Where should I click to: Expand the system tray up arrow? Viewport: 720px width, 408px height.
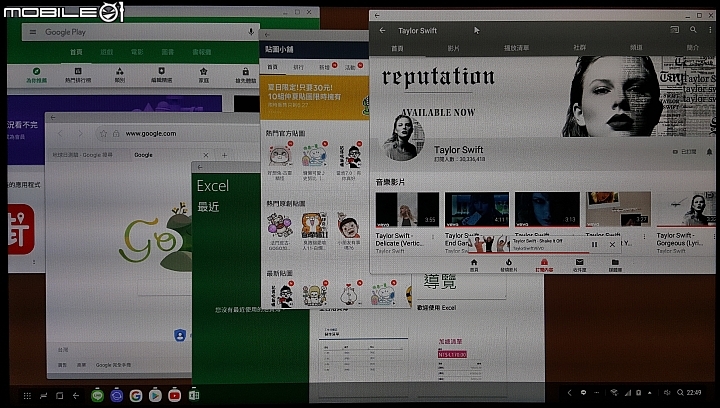click(x=649, y=392)
